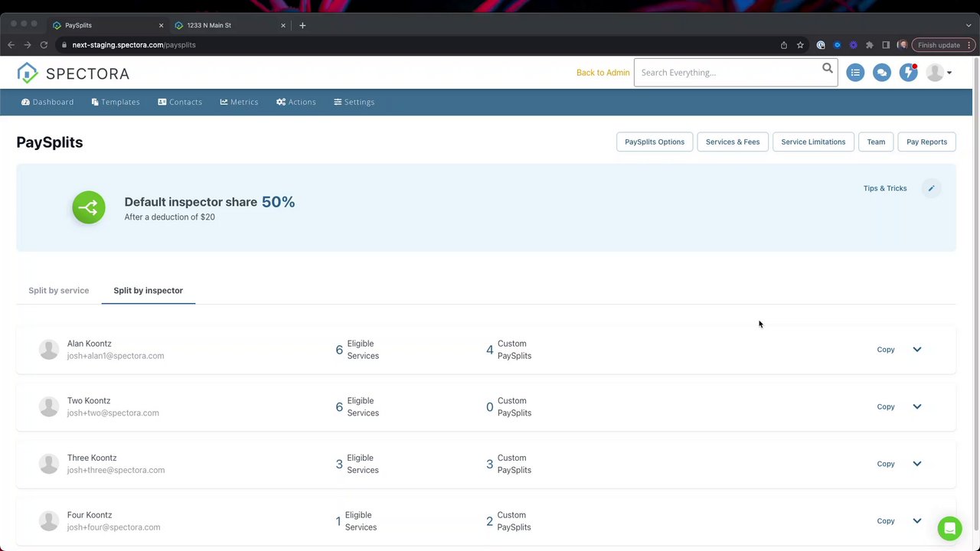Click email josh+three@spectora.com
Image resolution: width=980 pixels, height=551 pixels.
point(116,470)
